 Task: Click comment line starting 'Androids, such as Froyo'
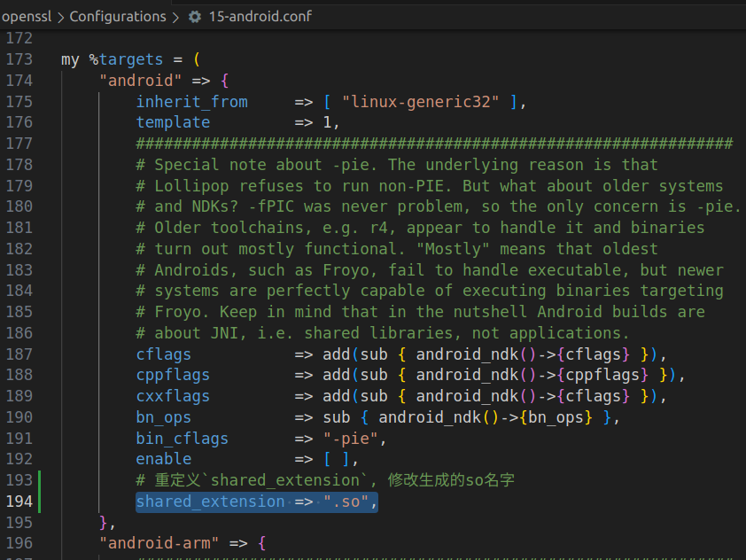tap(430, 269)
